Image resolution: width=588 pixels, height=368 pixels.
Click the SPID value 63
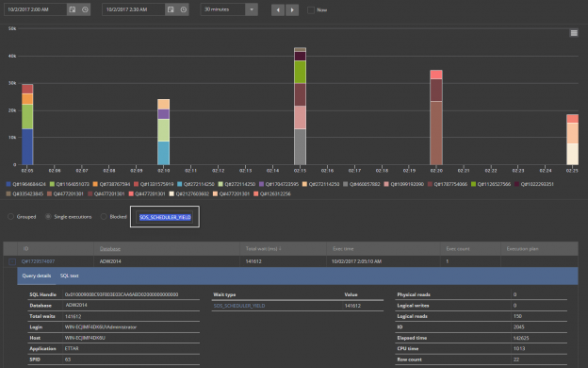(x=68, y=360)
